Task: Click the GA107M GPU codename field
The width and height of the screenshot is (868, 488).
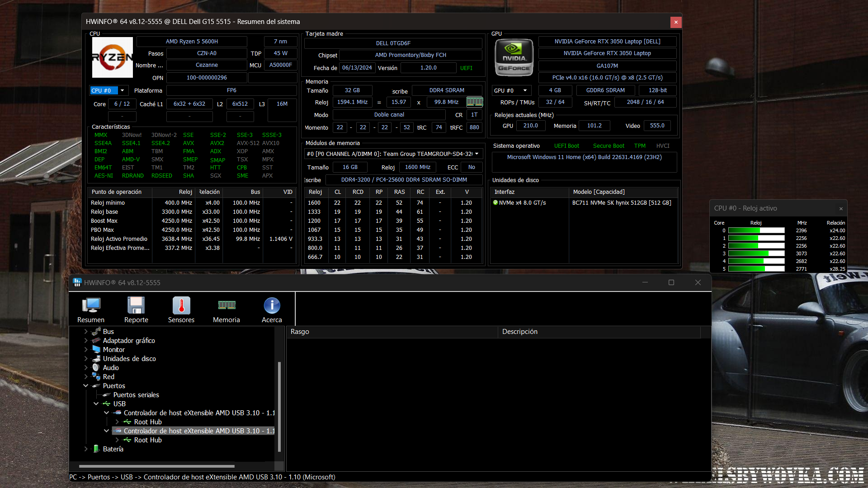Action: tap(607, 66)
